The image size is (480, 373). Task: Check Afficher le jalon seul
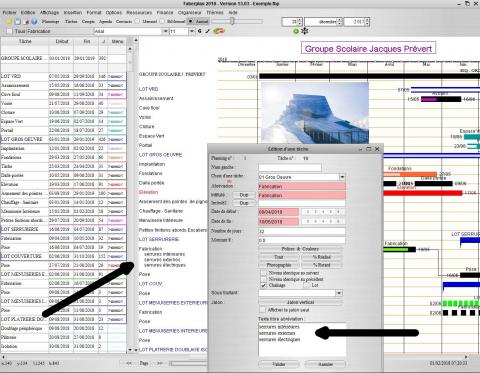tap(263, 310)
